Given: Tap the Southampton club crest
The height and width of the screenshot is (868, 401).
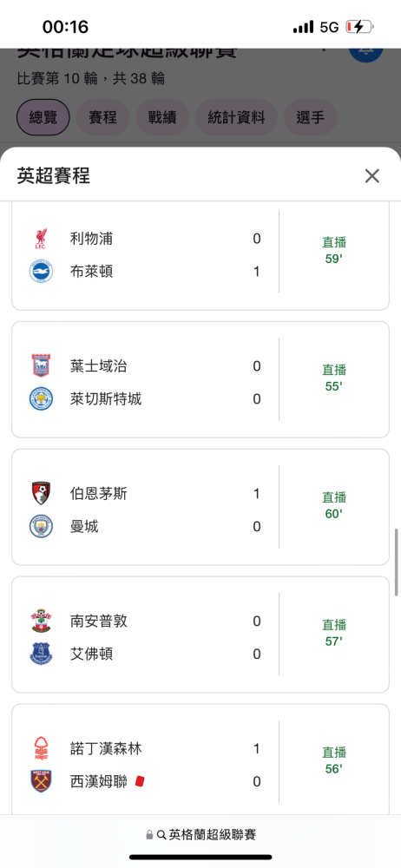Looking at the screenshot, I should [41, 621].
